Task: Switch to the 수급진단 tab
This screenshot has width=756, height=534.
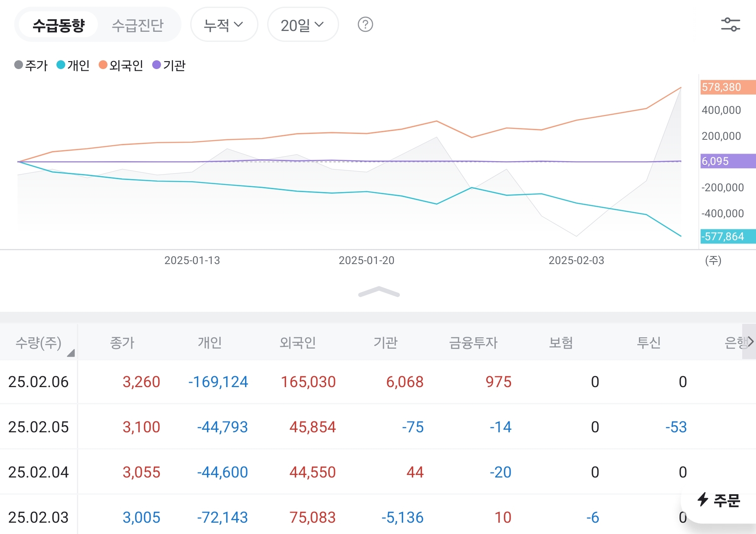Action: 138,25
